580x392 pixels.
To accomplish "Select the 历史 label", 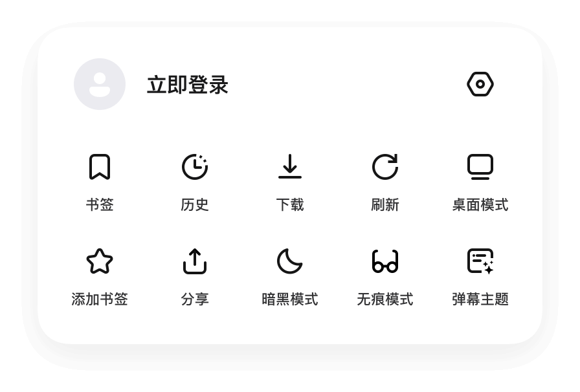I will pyautogui.click(x=195, y=204).
